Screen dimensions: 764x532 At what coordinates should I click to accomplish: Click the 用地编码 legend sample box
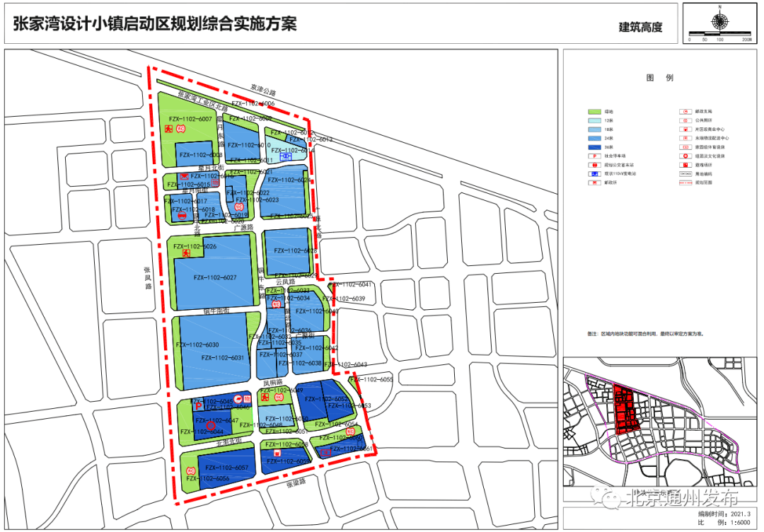(685, 174)
